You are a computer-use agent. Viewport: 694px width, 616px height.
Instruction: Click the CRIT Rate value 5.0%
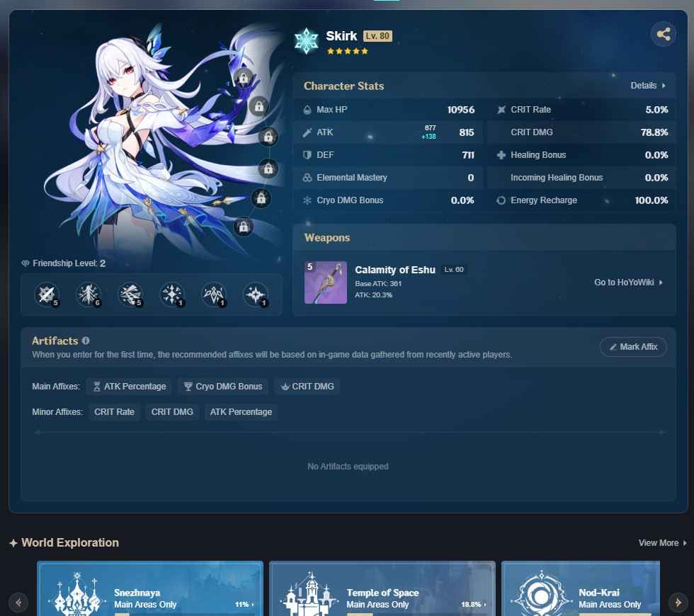point(656,110)
